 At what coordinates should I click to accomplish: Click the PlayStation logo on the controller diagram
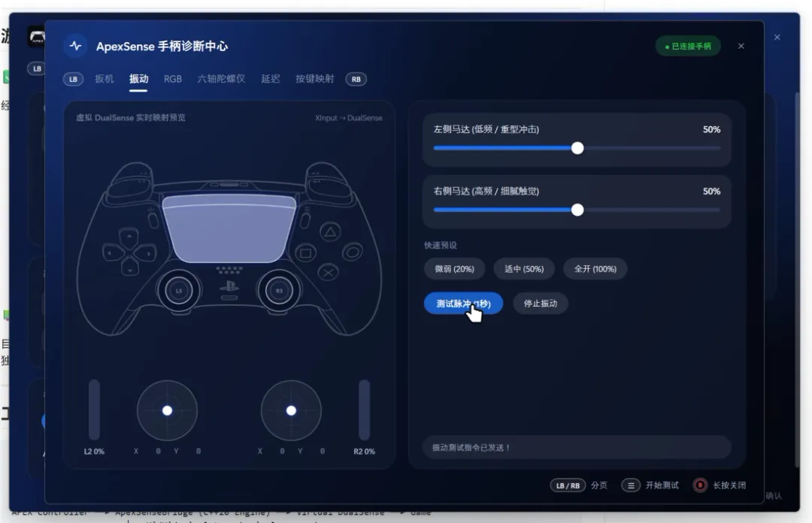click(229, 286)
